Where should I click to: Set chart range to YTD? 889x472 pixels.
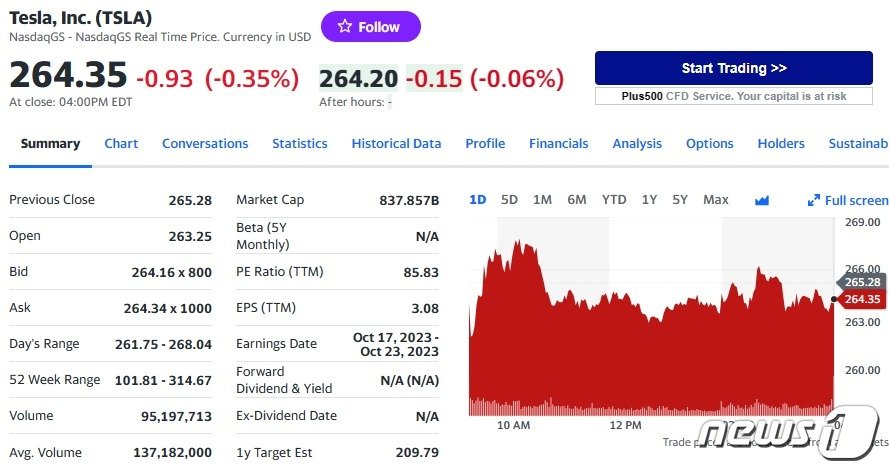click(614, 200)
